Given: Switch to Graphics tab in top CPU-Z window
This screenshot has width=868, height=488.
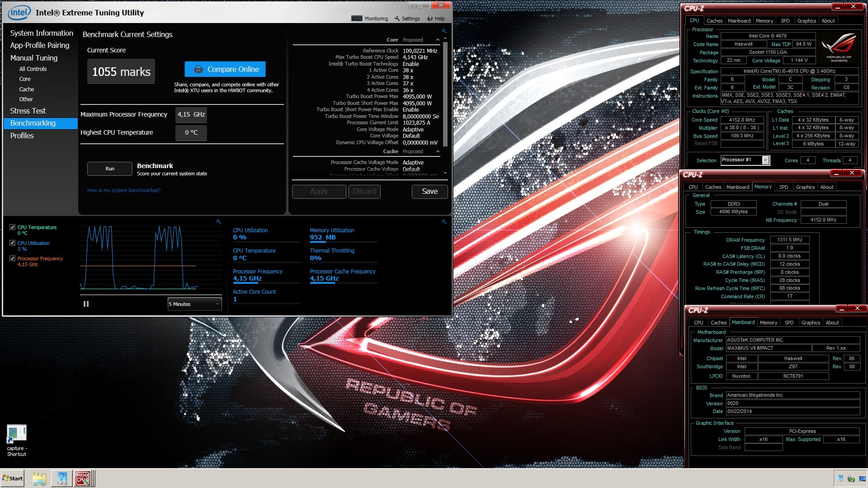Looking at the screenshot, I should pyautogui.click(x=807, y=21).
